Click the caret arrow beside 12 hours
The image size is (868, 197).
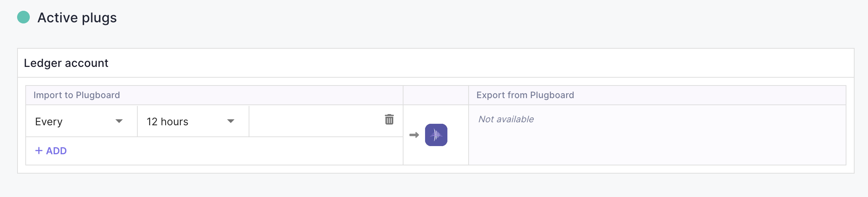231,121
